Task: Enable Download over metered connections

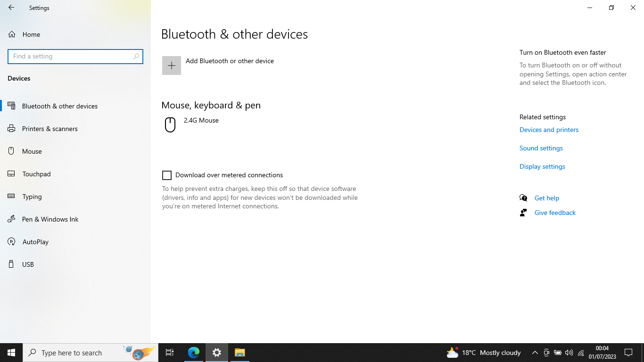Action: point(167,175)
